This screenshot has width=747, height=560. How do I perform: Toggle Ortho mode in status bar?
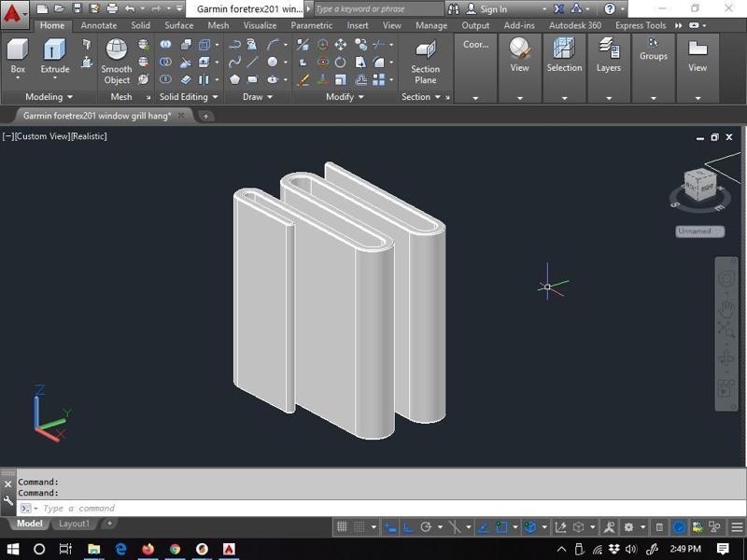click(408, 527)
